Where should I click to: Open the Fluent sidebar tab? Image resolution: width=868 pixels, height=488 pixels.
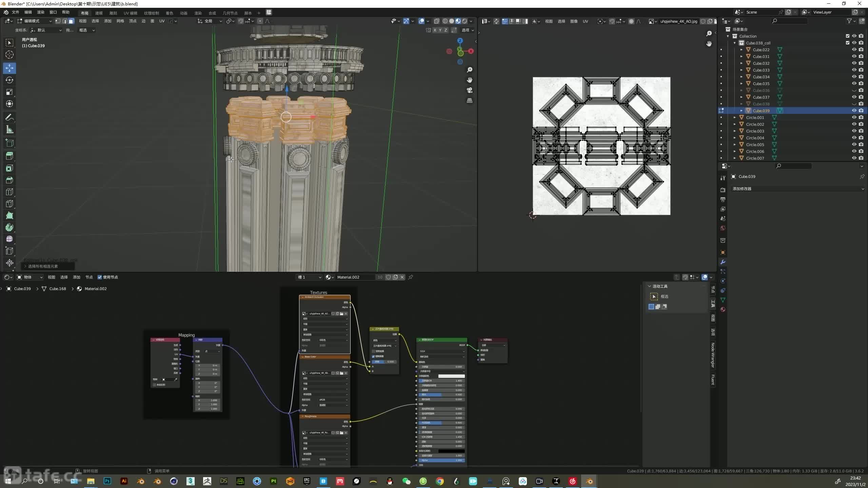coord(713,380)
